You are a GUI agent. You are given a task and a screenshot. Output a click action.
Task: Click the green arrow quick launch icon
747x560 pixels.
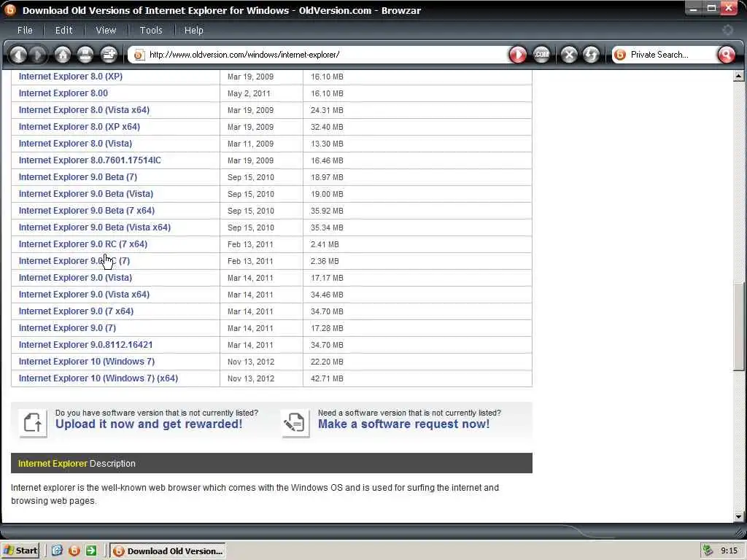(91, 551)
